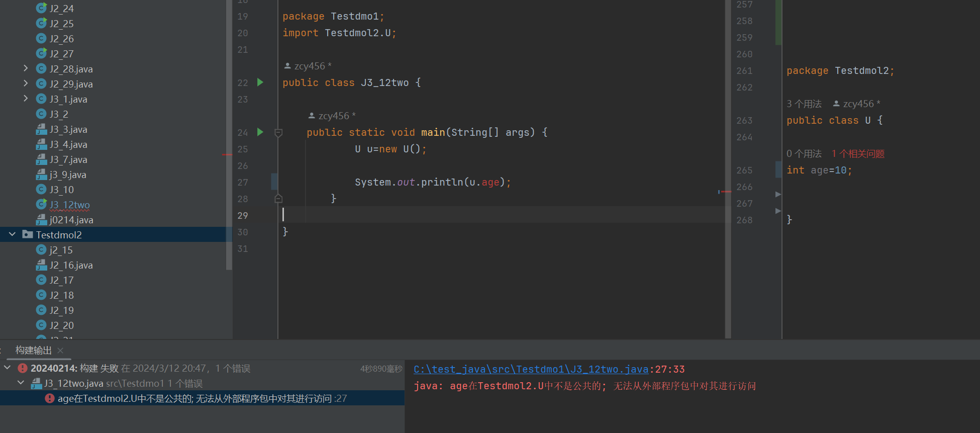Click 'public class U {' declaration

[x=834, y=120]
